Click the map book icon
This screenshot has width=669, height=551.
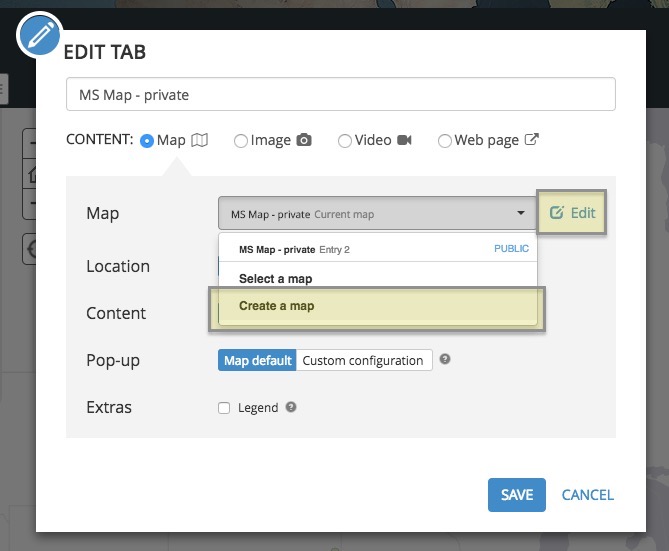[200, 141]
